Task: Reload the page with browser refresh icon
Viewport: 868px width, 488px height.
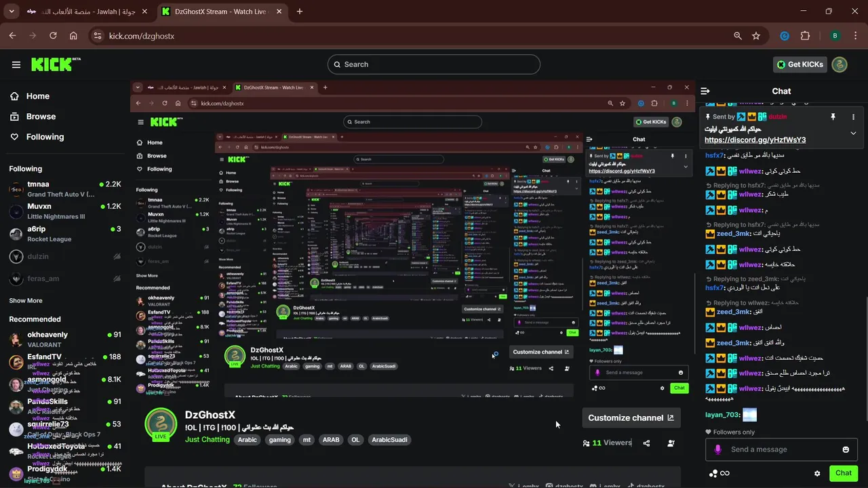Action: tap(53, 36)
